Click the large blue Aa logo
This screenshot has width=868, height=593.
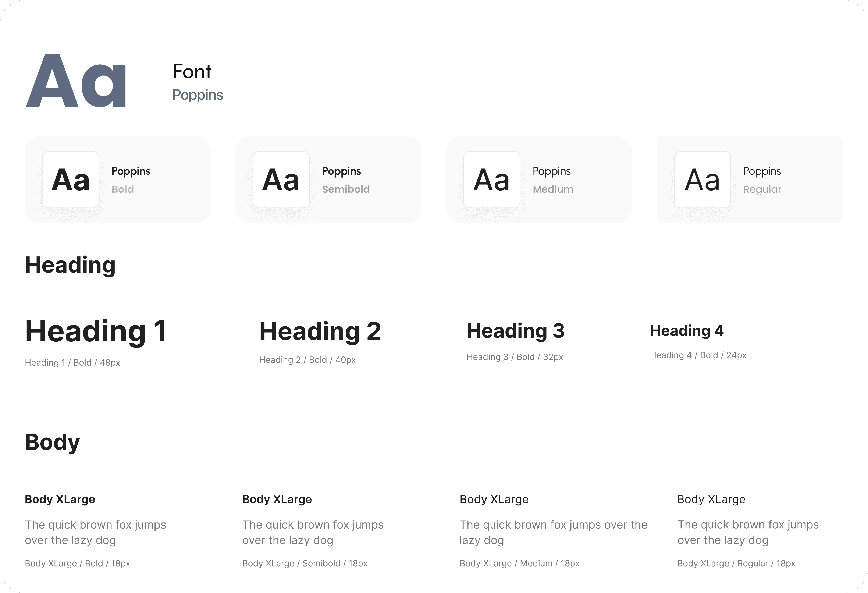click(x=76, y=81)
